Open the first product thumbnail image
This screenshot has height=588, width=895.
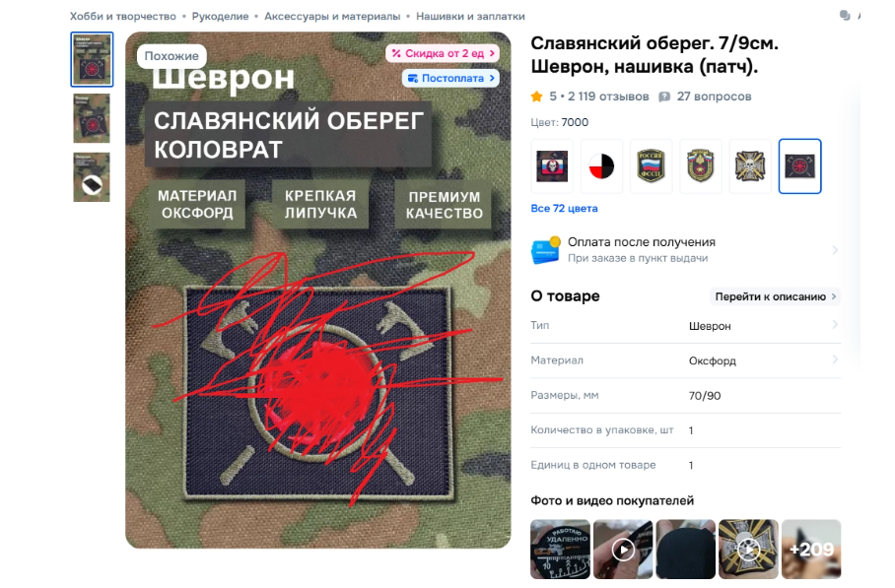pyautogui.click(x=92, y=59)
